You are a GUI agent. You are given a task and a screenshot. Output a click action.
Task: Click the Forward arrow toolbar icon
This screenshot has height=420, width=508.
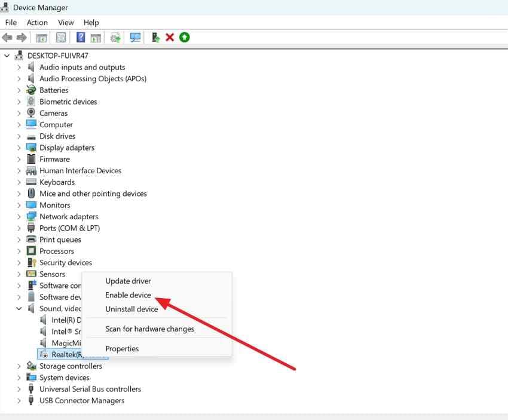tap(22, 38)
